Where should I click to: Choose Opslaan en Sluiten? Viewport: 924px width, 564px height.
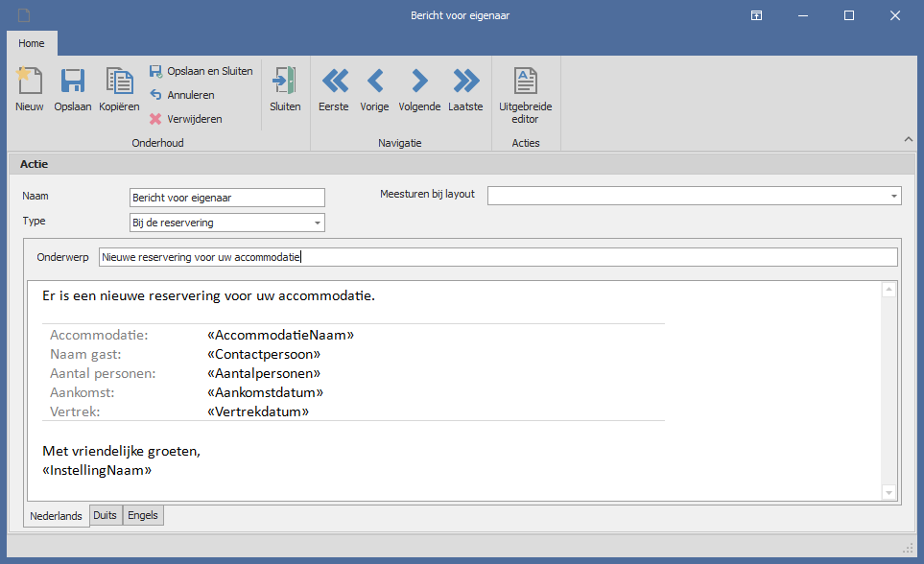201,71
